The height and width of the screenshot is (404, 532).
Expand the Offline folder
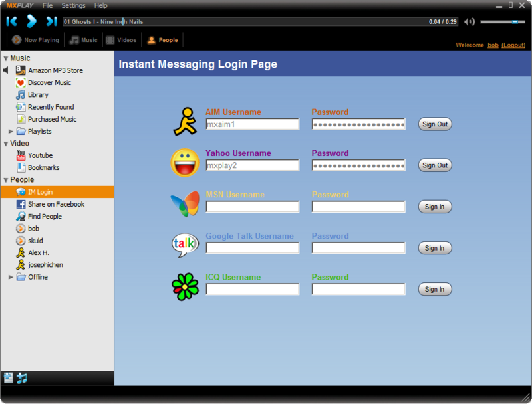click(11, 277)
